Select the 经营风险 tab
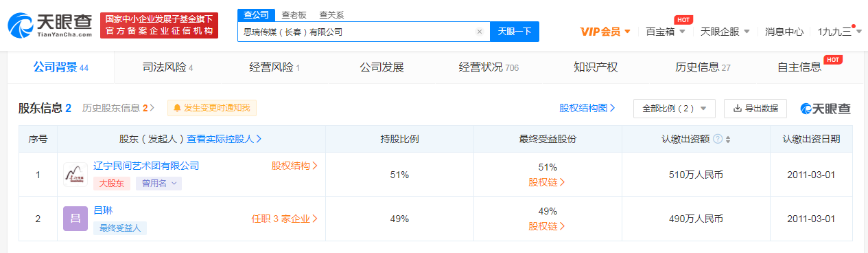This screenshot has height=253, width=868. pos(274,67)
